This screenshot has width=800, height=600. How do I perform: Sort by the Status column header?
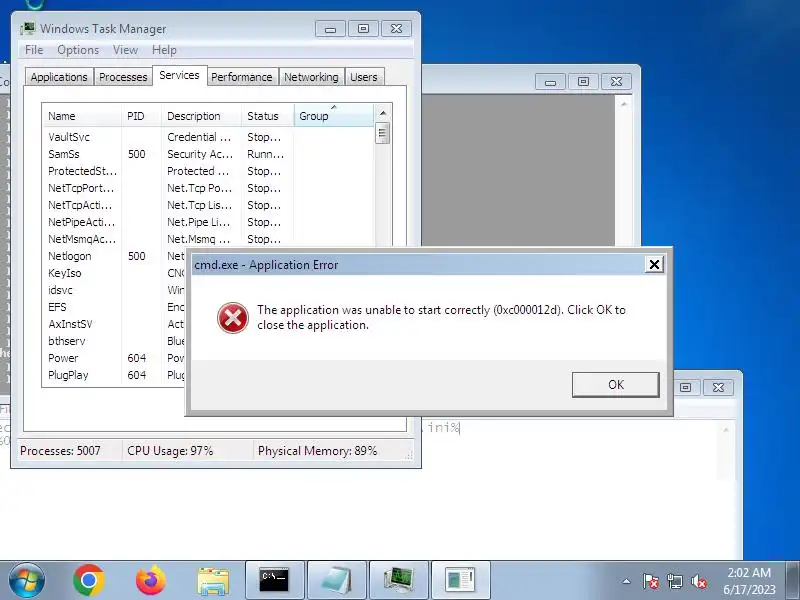click(267, 116)
